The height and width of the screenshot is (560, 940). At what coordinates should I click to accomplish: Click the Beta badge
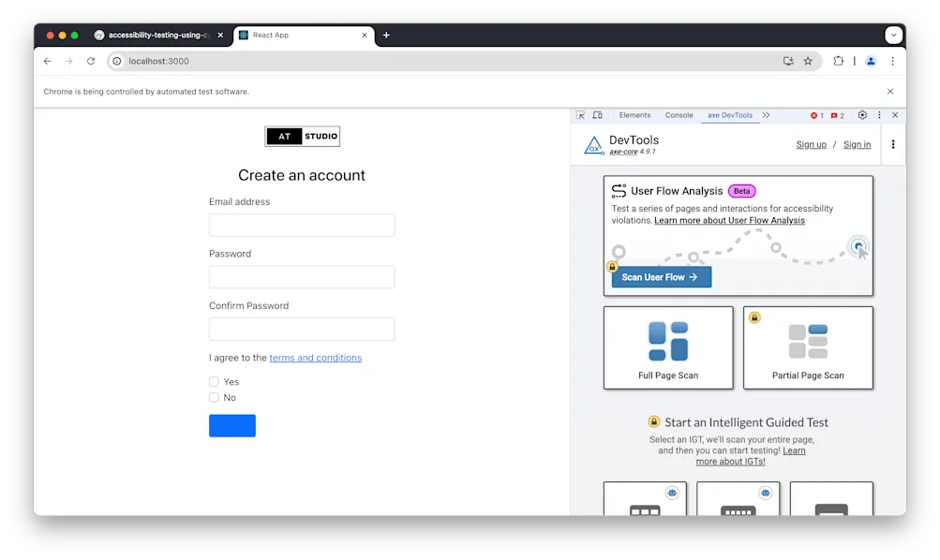pos(741,191)
